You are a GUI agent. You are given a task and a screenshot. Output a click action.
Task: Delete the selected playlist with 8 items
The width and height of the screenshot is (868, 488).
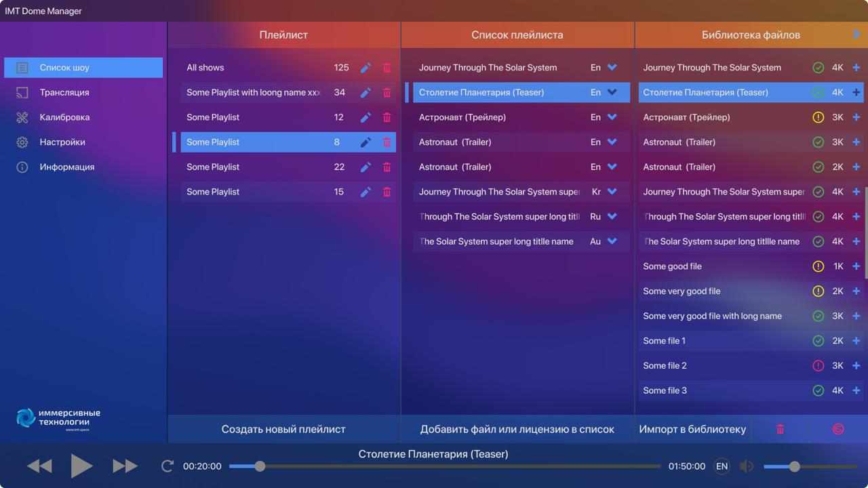tap(387, 142)
